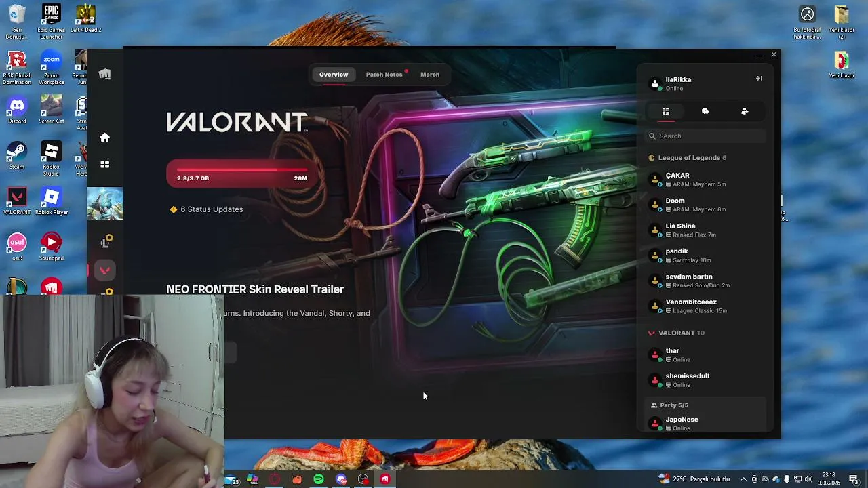
Task: Go to the Riot Client home icon
Action: point(104,138)
